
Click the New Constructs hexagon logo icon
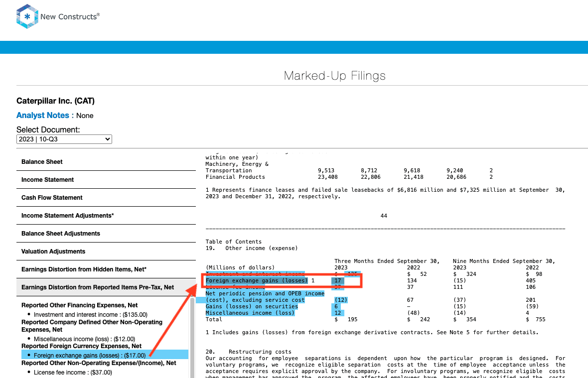tap(27, 16)
